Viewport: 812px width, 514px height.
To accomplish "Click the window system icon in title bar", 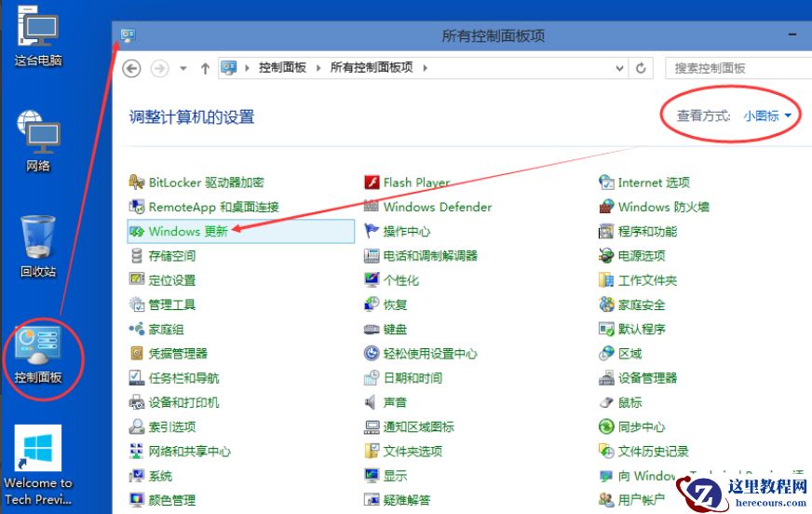I will tap(128, 35).
